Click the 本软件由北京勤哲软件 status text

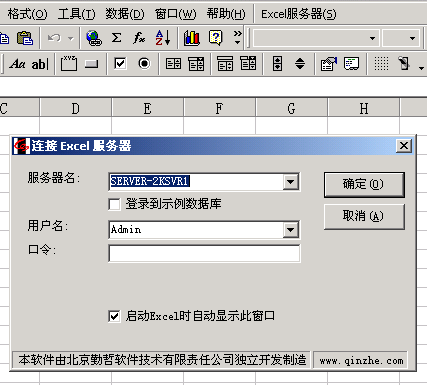(162, 360)
